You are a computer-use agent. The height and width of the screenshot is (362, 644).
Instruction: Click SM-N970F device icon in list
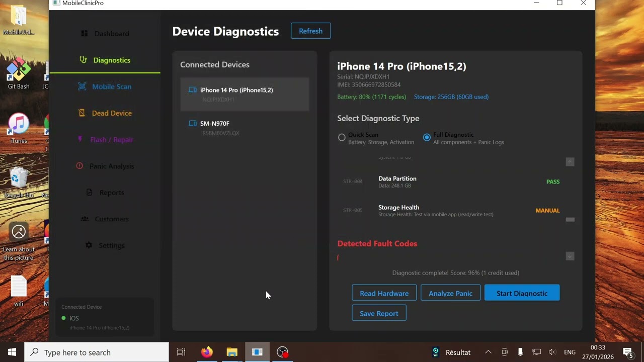pyautogui.click(x=193, y=123)
